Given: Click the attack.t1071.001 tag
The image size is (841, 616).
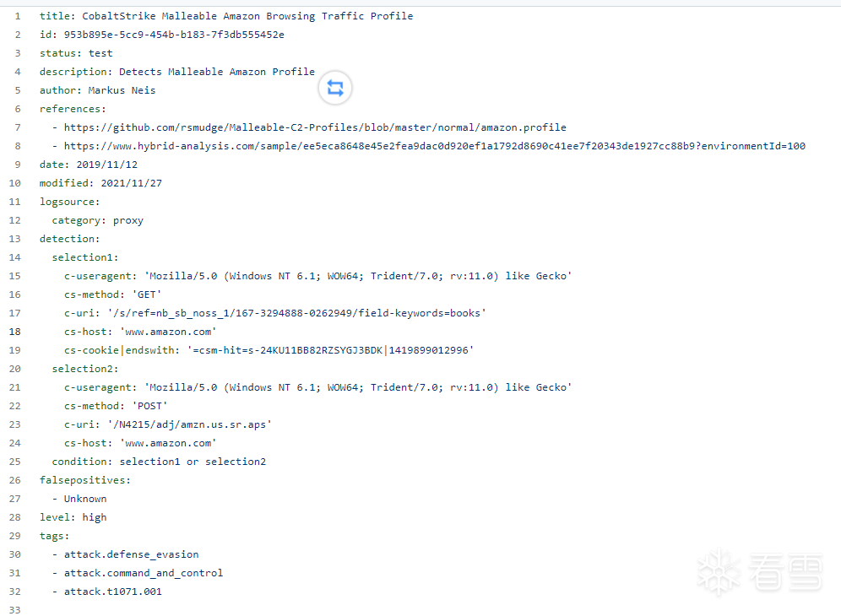Looking at the screenshot, I should pos(112,592).
